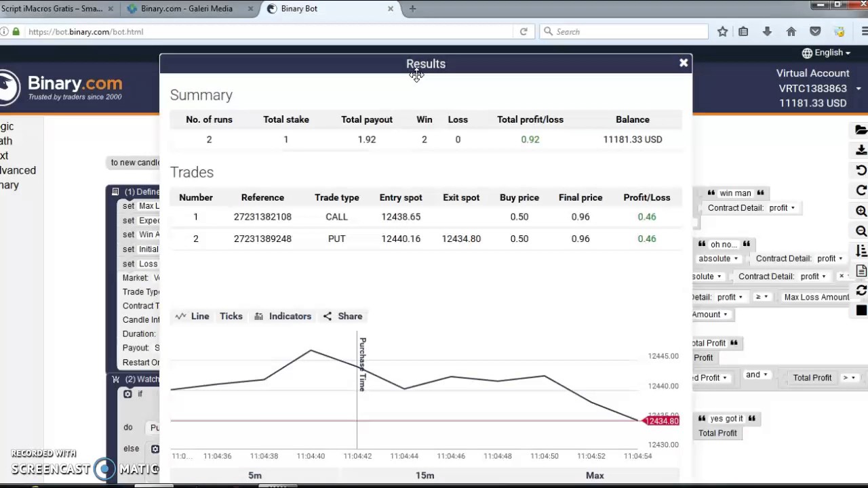Click the gear icon beside else block

pyautogui.click(x=155, y=449)
